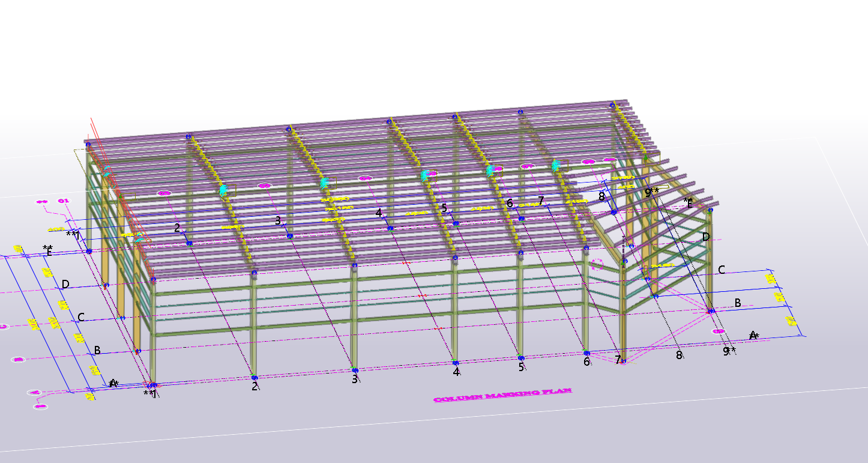Select grid label D on the left side
Screen dimensions: 868x463
click(x=65, y=284)
